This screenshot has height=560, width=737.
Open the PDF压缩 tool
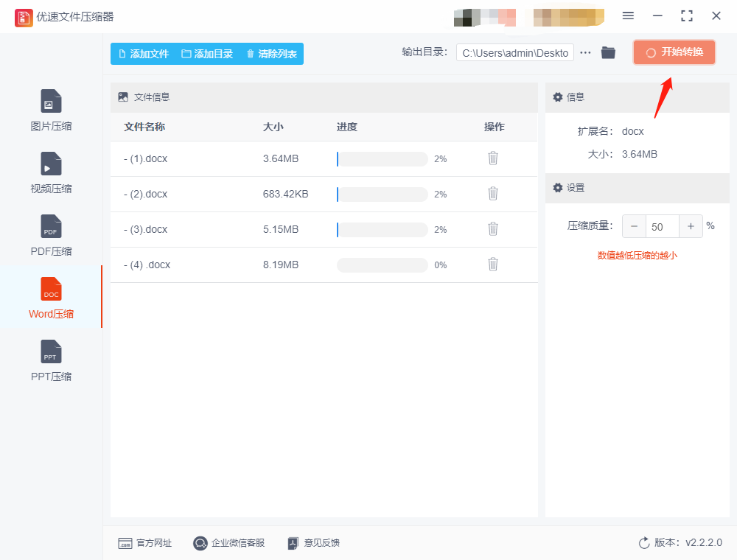tap(51, 234)
